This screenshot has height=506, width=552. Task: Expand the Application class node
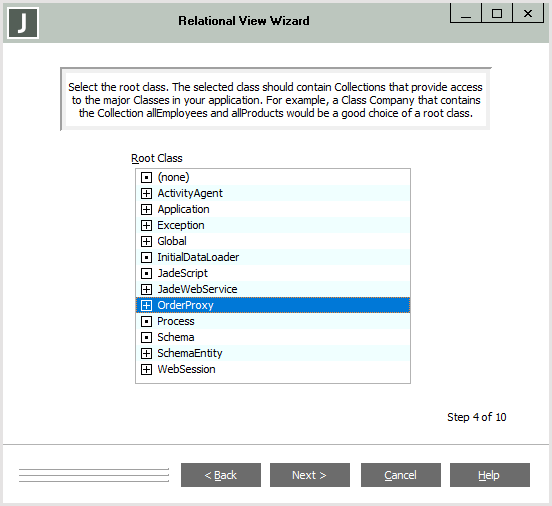[146, 210]
